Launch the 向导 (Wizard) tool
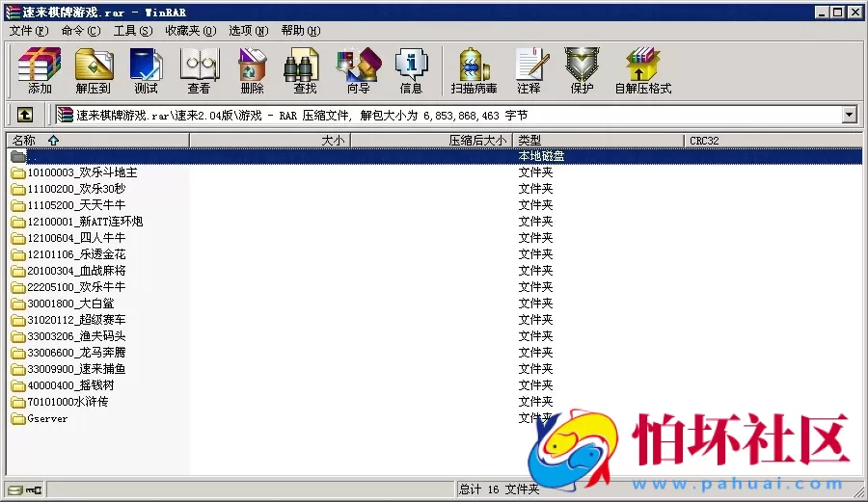The image size is (868, 502). coord(358,70)
